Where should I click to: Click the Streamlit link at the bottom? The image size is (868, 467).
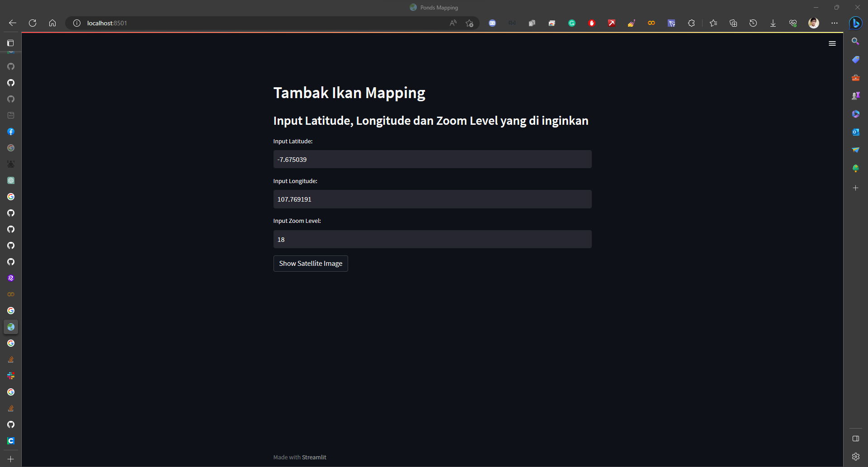pyautogui.click(x=314, y=457)
